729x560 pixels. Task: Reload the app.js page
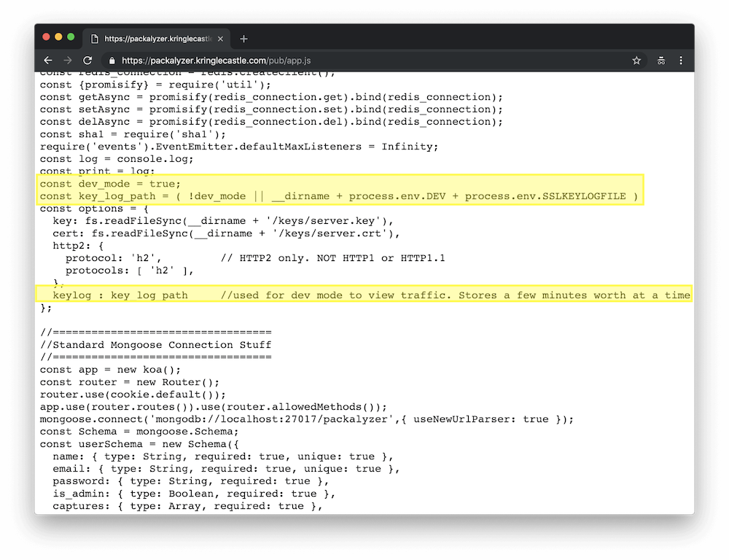87,61
